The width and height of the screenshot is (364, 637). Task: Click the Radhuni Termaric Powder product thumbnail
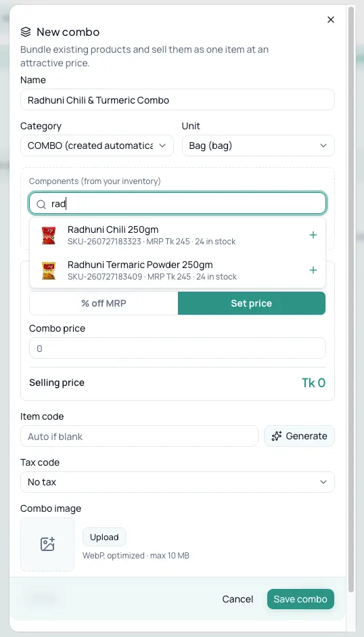pos(49,271)
